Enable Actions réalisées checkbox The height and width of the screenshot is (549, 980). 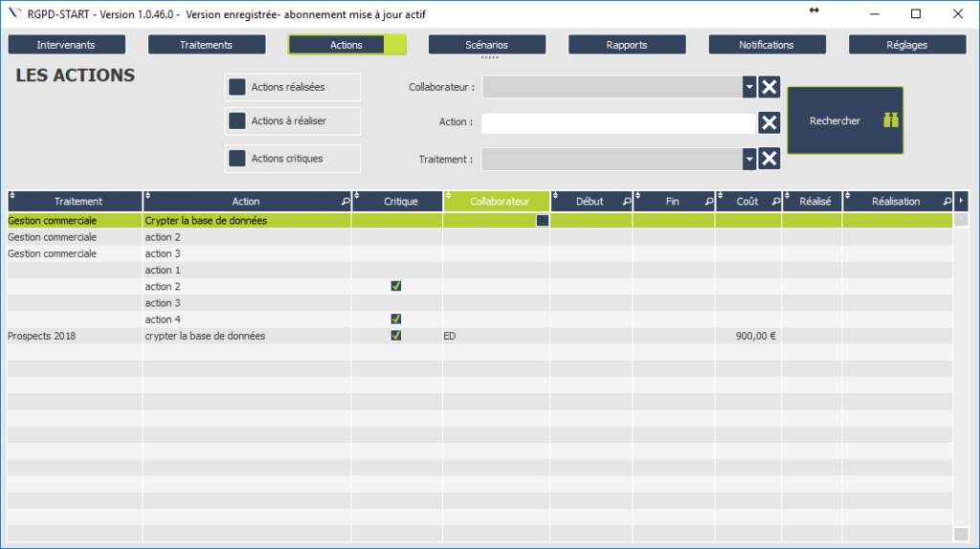(237, 87)
